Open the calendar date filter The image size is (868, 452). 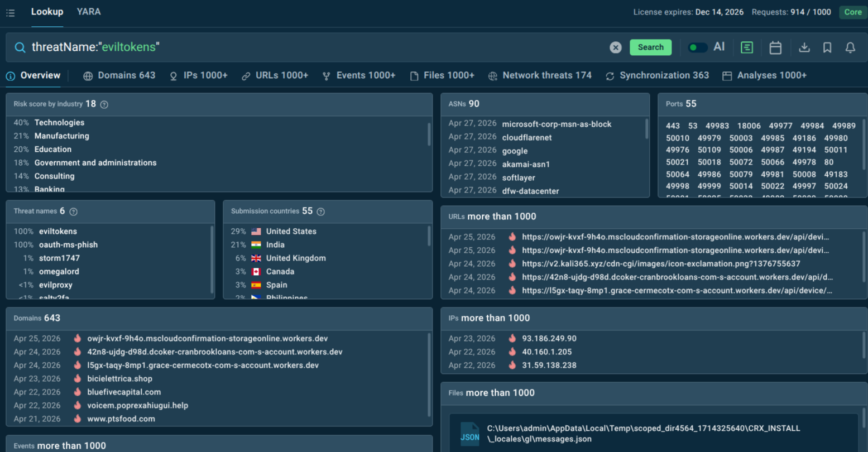(x=775, y=47)
